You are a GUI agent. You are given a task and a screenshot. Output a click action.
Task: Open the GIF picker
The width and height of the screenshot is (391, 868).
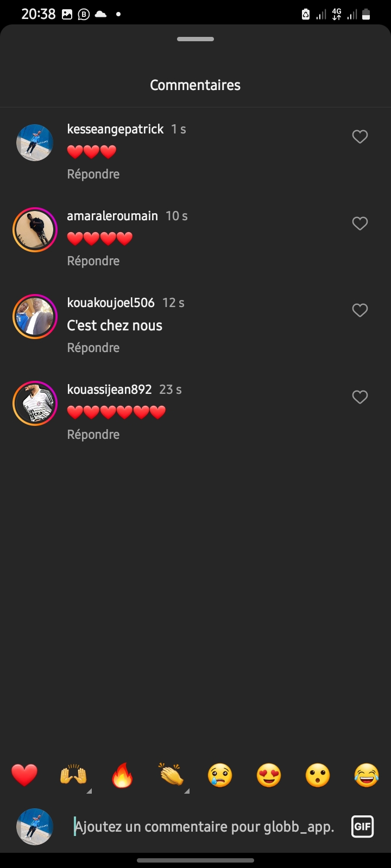point(362,827)
